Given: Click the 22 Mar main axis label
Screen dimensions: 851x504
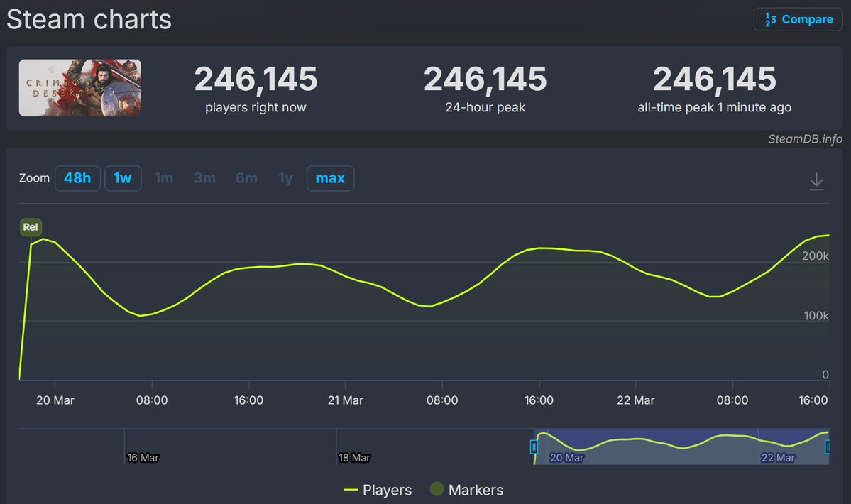Looking at the screenshot, I should (x=635, y=400).
